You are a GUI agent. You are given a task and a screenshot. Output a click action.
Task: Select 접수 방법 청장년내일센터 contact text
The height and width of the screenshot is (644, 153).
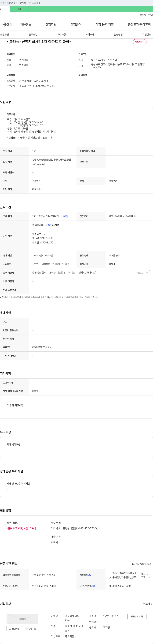pyautogui.click(x=75, y=528)
